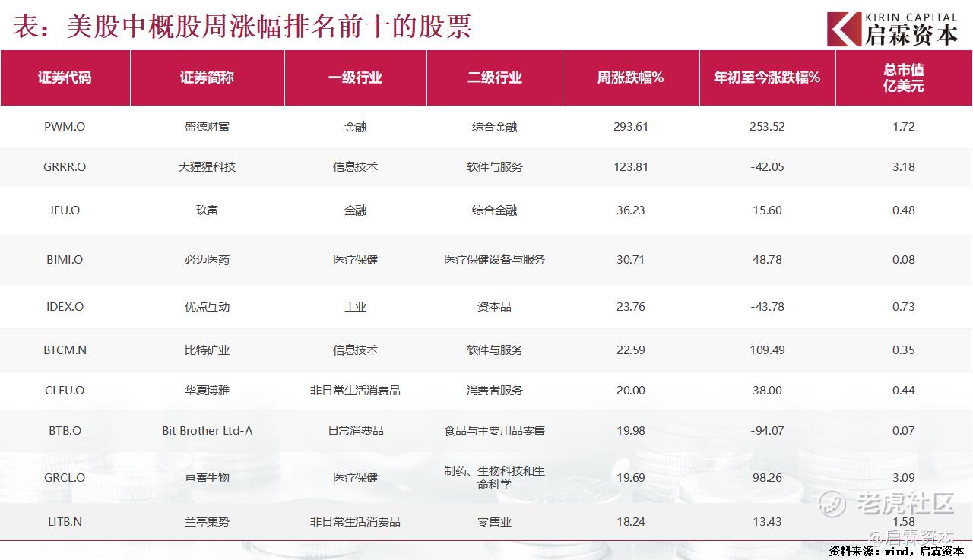Viewport: 973px width, 560px height.
Task: Click weekly change value 36.23
Action: 631,210
